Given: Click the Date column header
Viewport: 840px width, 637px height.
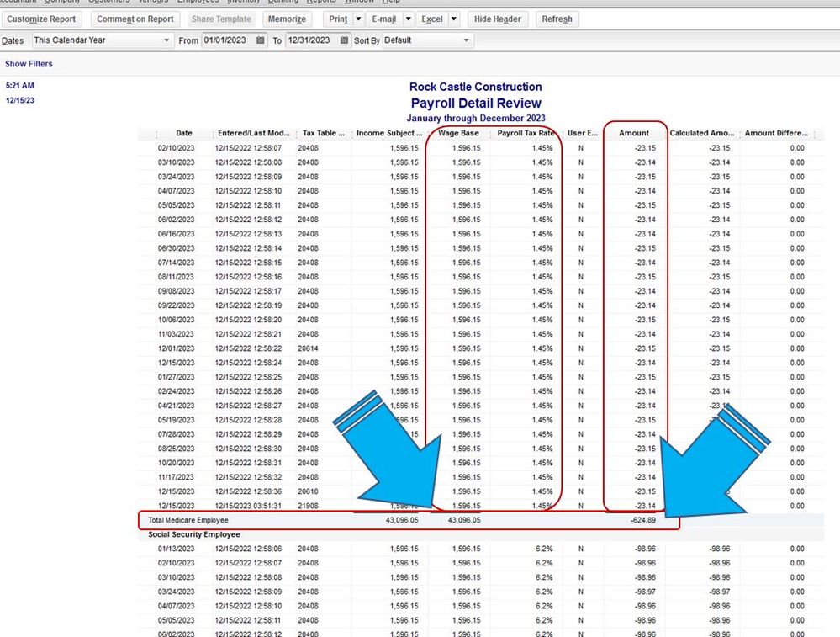Looking at the screenshot, I should pyautogui.click(x=183, y=133).
